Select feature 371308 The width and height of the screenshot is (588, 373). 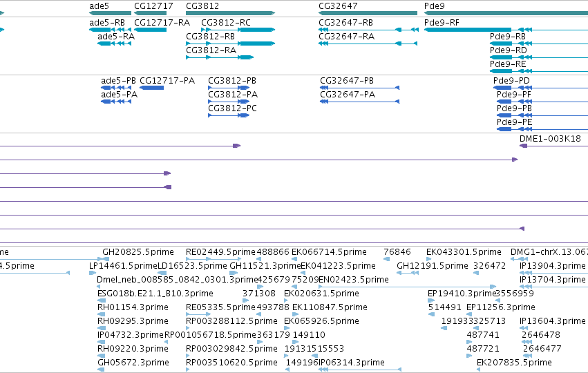pyautogui.click(x=258, y=294)
